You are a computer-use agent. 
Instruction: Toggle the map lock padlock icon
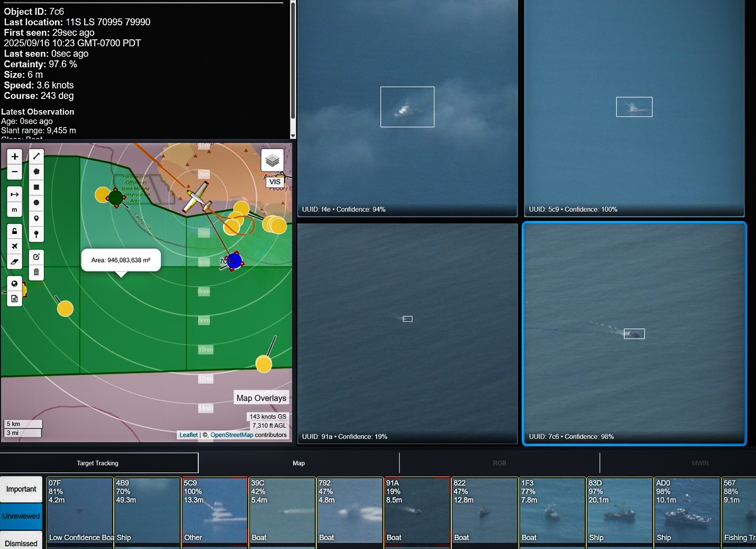pos(14,231)
